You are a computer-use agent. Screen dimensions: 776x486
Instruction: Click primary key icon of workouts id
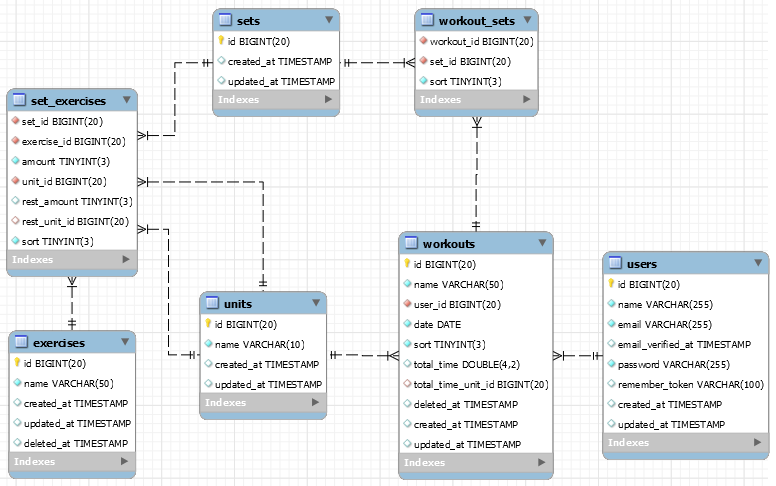point(407,264)
